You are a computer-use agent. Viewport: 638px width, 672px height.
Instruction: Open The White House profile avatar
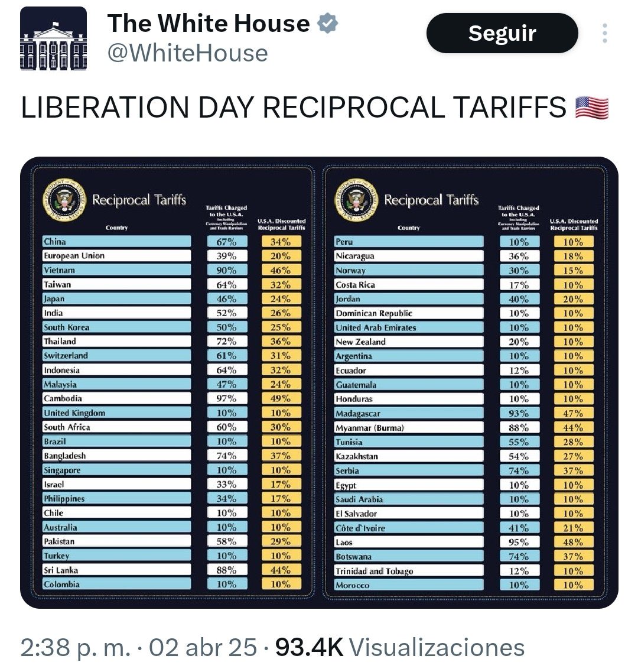54,40
